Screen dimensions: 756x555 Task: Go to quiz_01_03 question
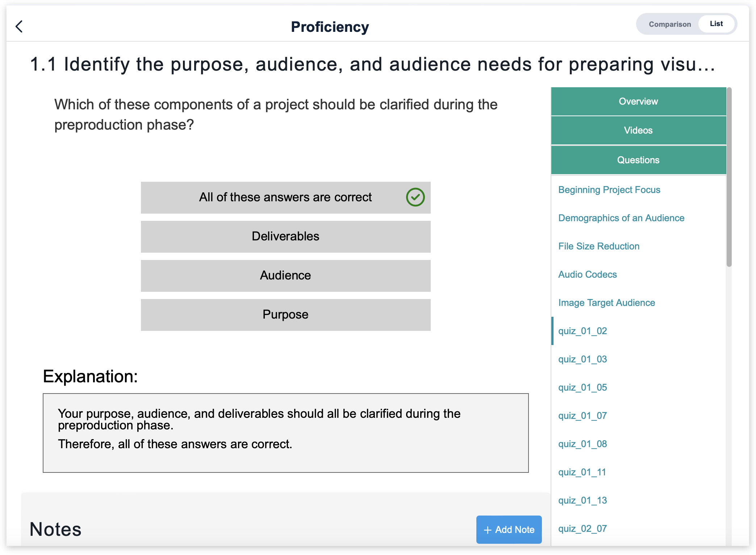(582, 360)
